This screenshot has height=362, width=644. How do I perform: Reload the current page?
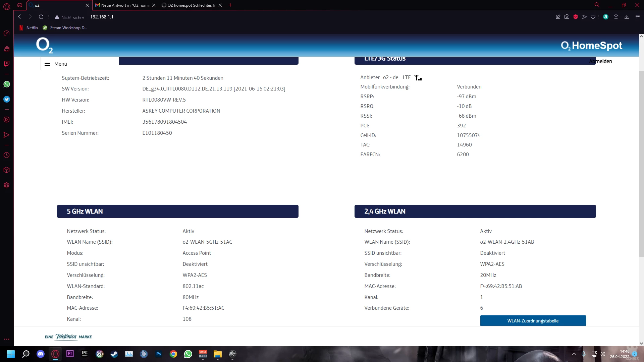[x=41, y=17]
